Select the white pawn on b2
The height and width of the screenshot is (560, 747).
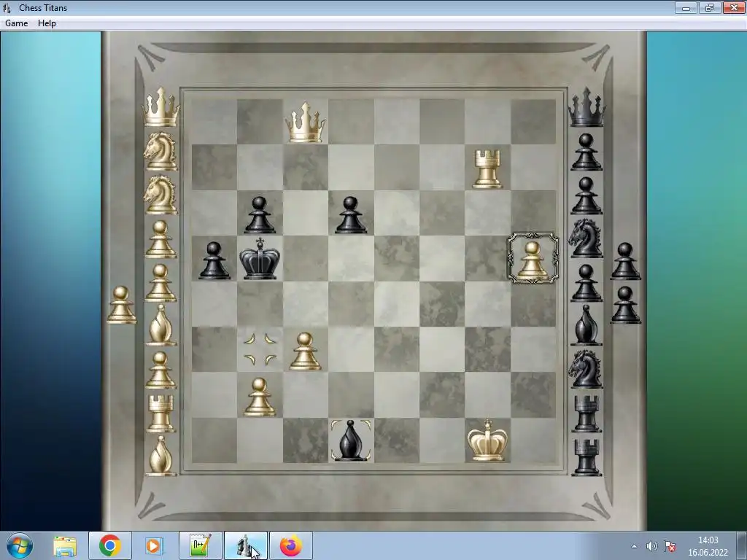click(260, 397)
